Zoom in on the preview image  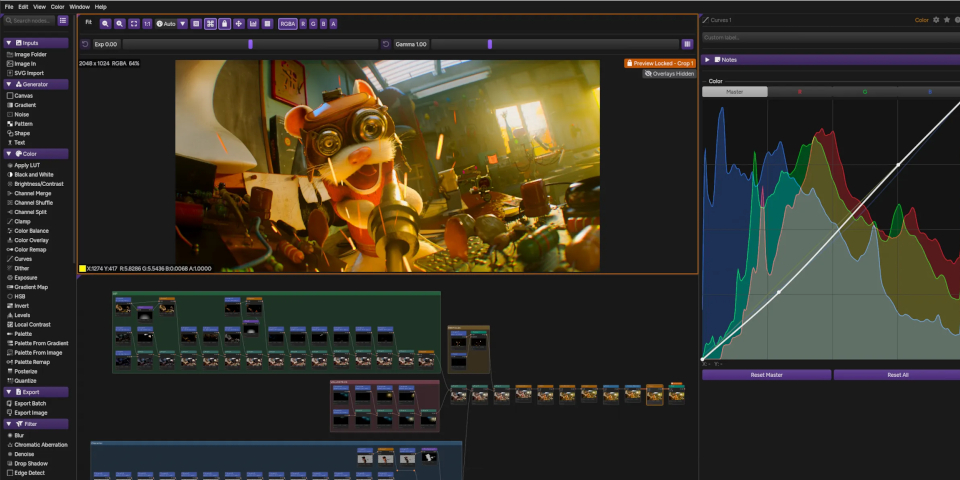tap(105, 24)
